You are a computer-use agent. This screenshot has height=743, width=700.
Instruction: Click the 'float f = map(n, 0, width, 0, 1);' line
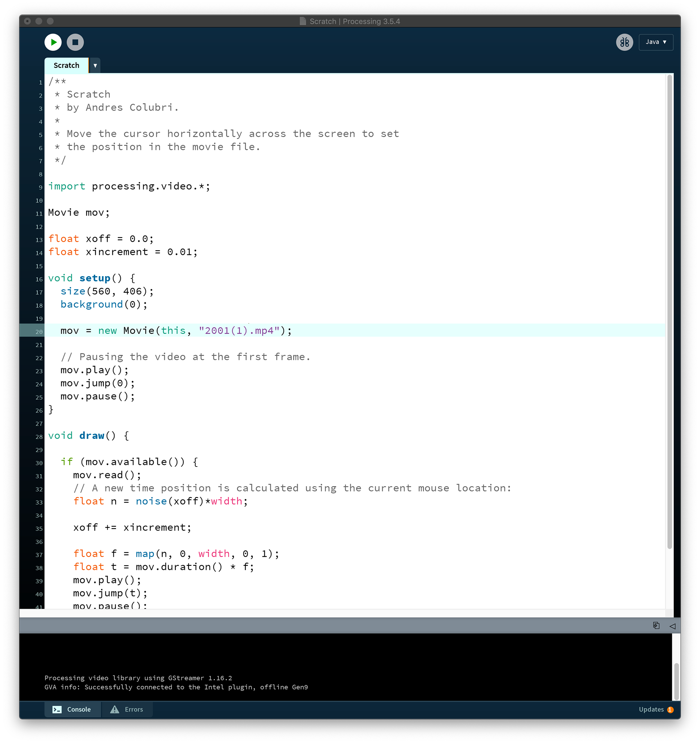tap(176, 554)
